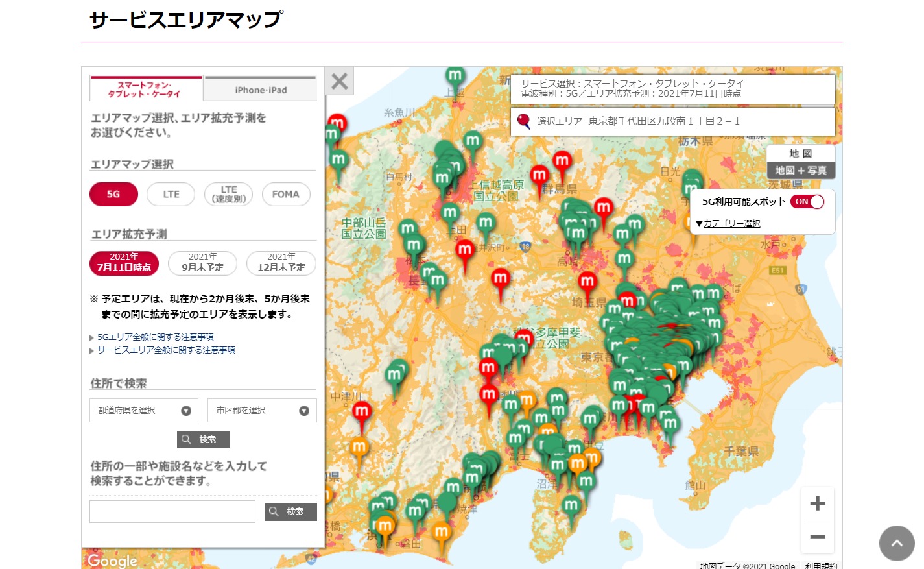Close the side panel with X icon

339,81
